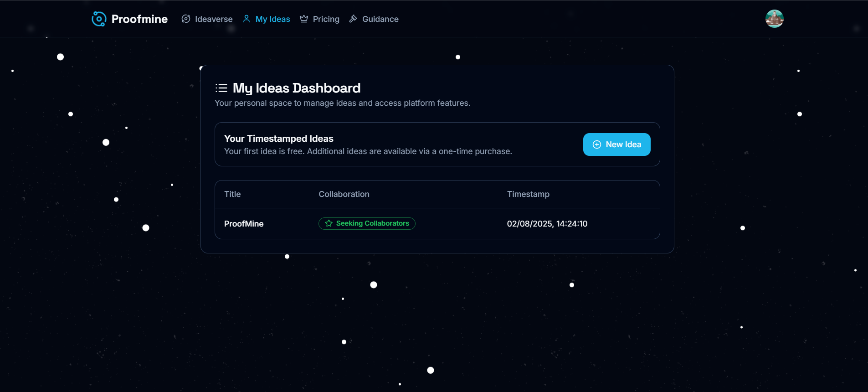
Task: Click the New Idea button
Action: pos(617,144)
